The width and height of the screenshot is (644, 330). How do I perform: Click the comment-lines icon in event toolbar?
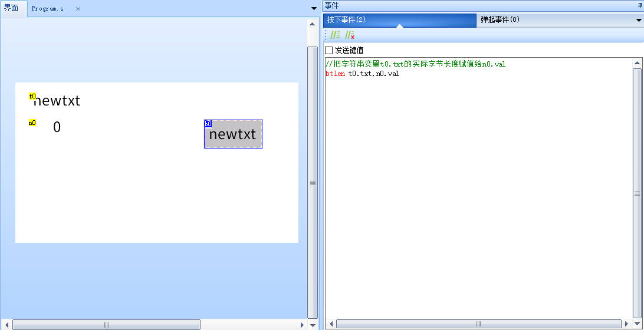[x=335, y=35]
